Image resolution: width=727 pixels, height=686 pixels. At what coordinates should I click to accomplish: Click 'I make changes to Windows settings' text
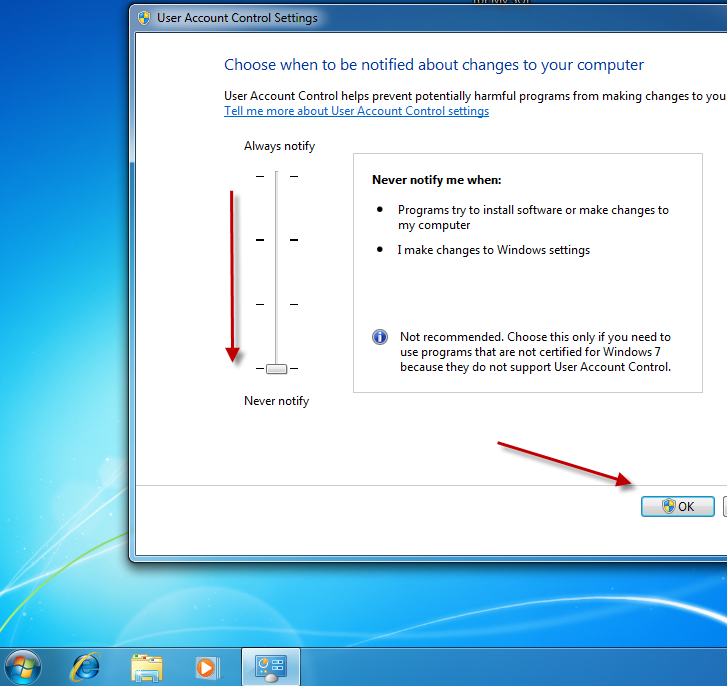[x=493, y=250]
